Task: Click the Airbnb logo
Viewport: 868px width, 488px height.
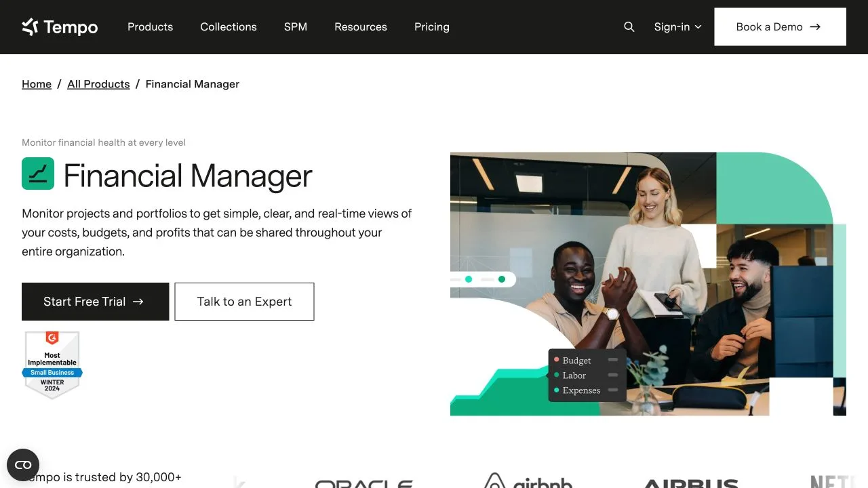Action: click(528, 481)
